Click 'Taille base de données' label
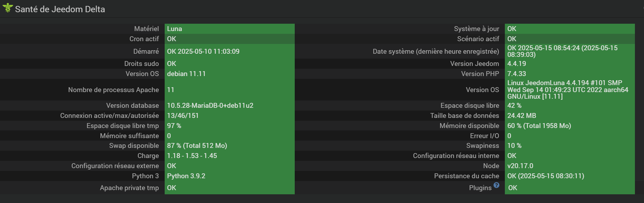Viewport: 644px width, 203px height. (x=465, y=115)
